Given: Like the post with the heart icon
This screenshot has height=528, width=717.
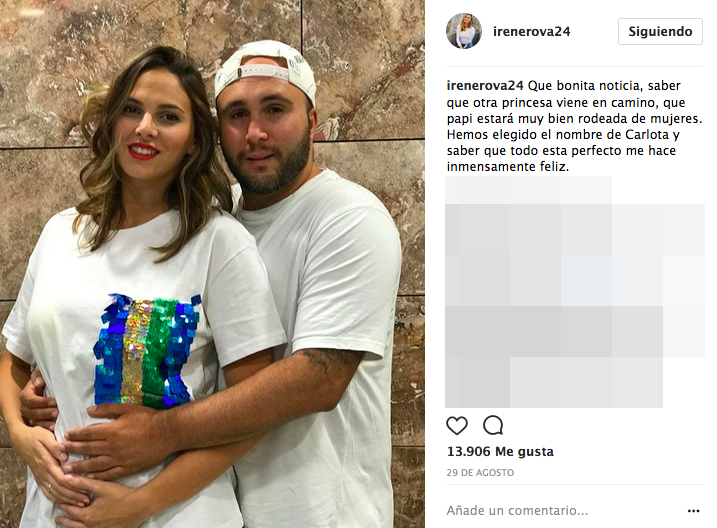Looking at the screenshot, I should click(457, 426).
